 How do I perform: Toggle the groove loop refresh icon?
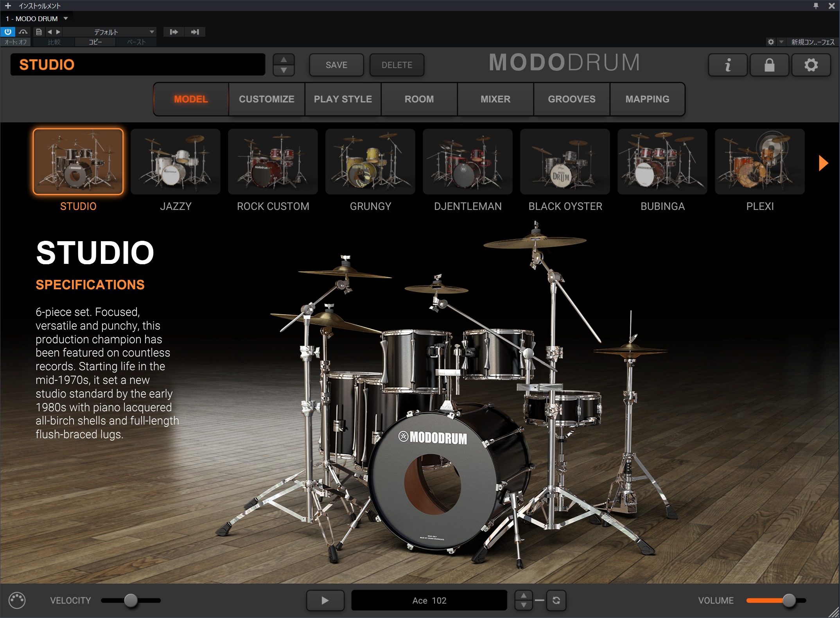[x=556, y=600]
